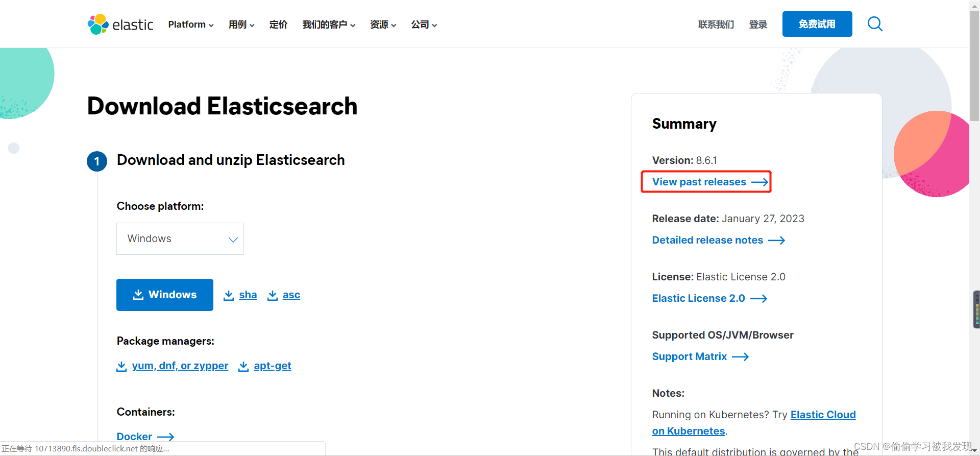The width and height of the screenshot is (980, 456).
Task: Expand the 公司 menu
Action: (x=424, y=25)
